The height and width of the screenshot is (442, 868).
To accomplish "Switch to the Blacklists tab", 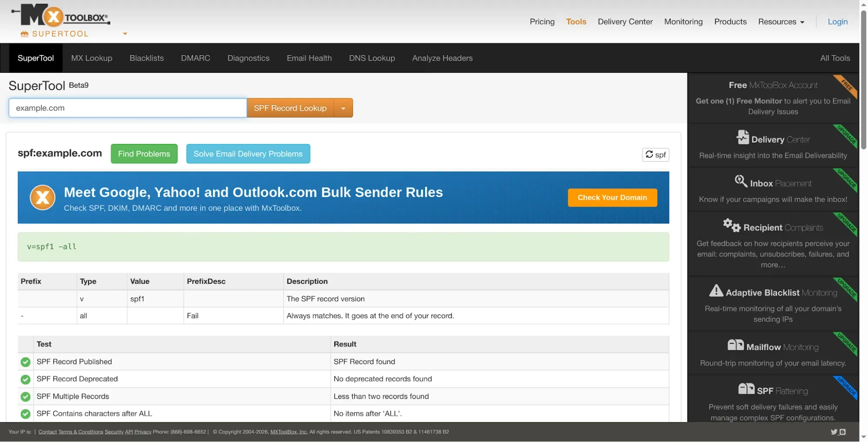I will click(146, 58).
